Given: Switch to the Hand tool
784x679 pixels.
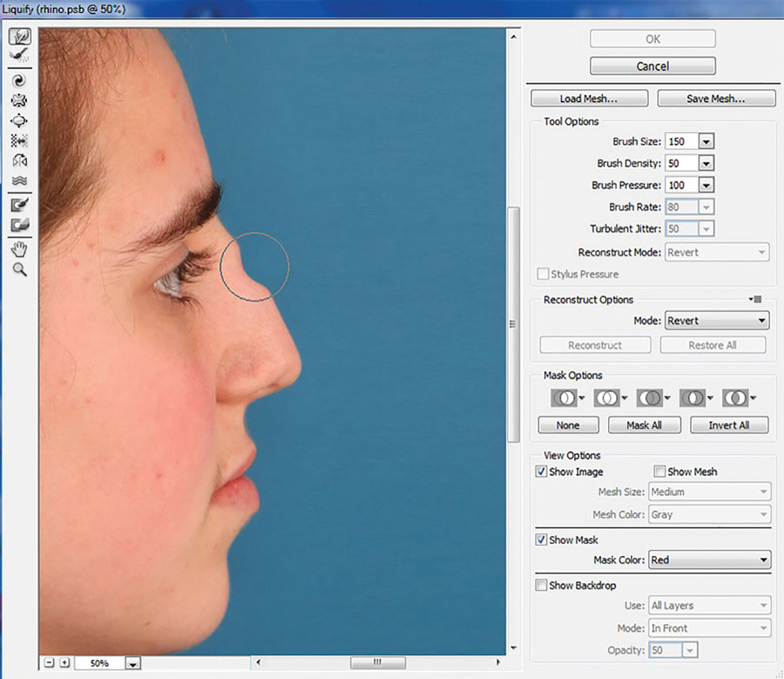Looking at the screenshot, I should pyautogui.click(x=18, y=249).
